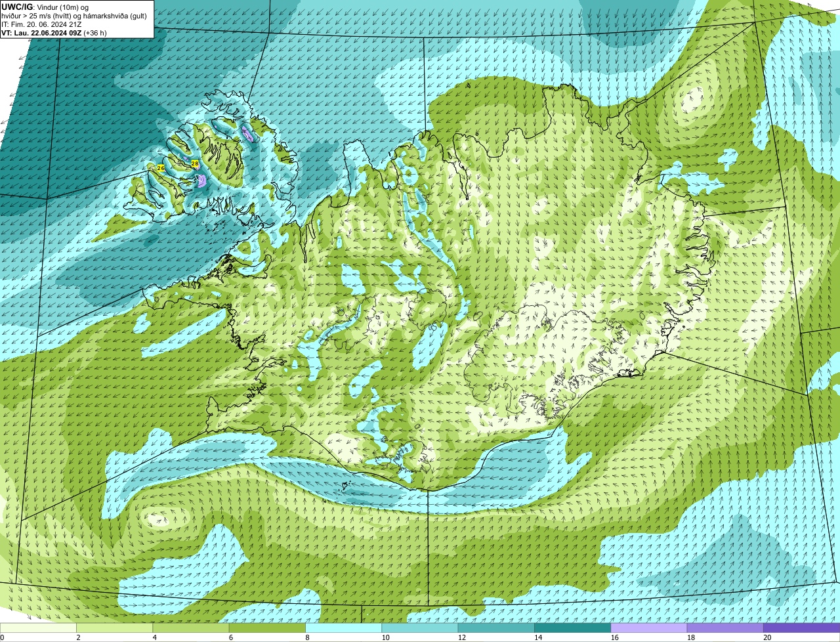Click the initial time 'IT: Fim. 20. 06. 2024 21Z'
840x642 pixels.
click(x=42, y=24)
